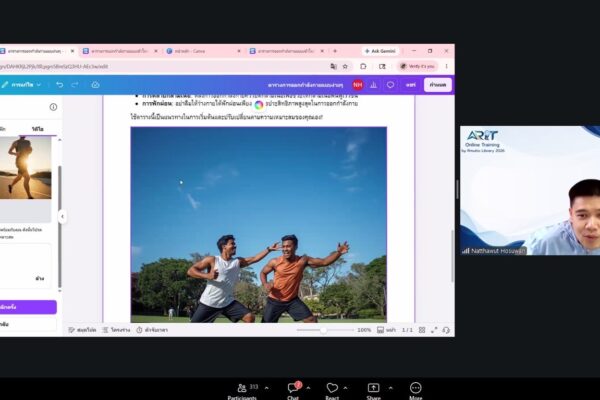Expand the React options caret
The height and width of the screenshot is (400, 600).
345,388
